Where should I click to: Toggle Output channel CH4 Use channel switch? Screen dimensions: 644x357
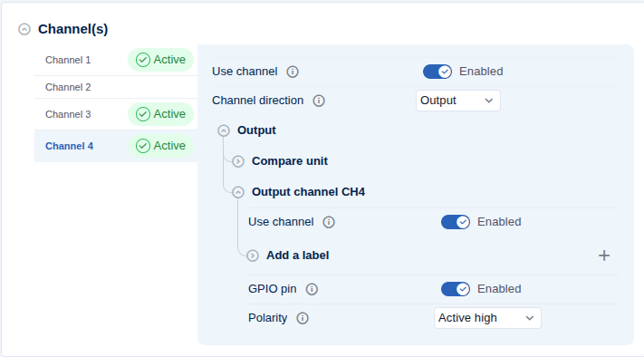coord(456,222)
